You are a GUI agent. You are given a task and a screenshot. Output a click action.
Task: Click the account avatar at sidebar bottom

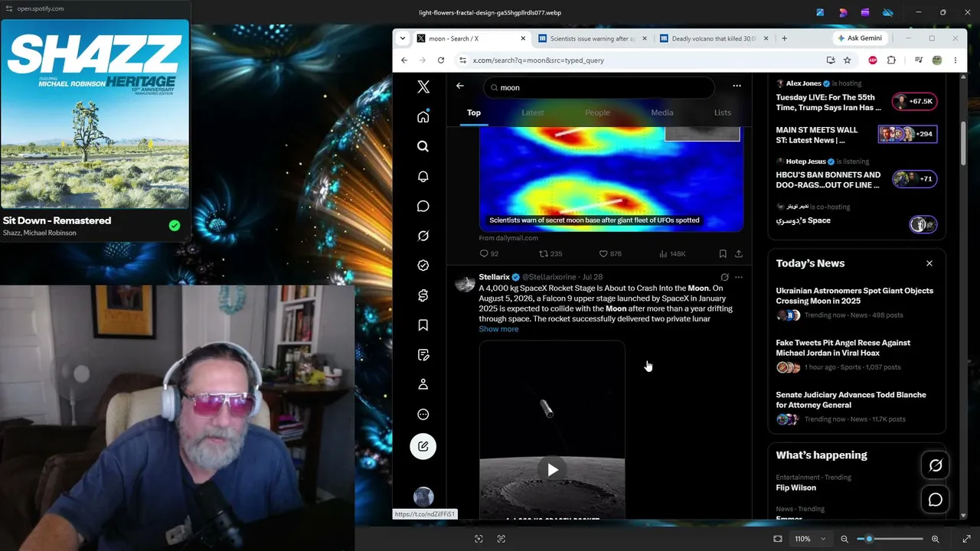tap(423, 497)
